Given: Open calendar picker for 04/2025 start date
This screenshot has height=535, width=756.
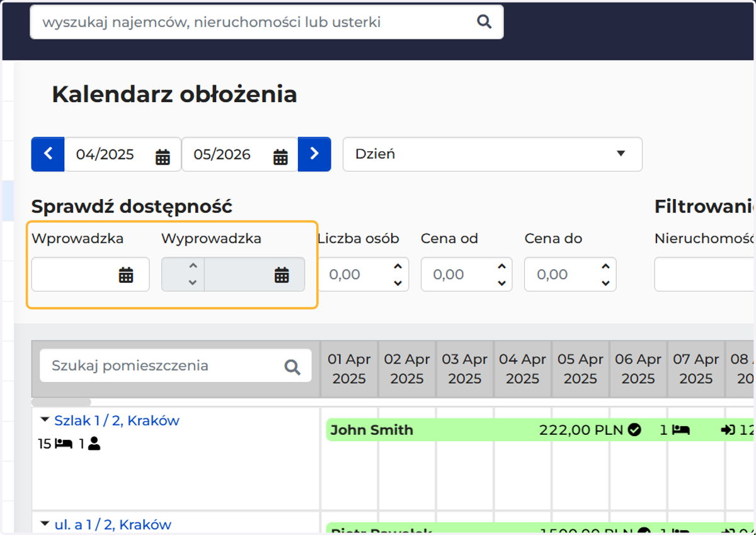Looking at the screenshot, I should point(163,157).
